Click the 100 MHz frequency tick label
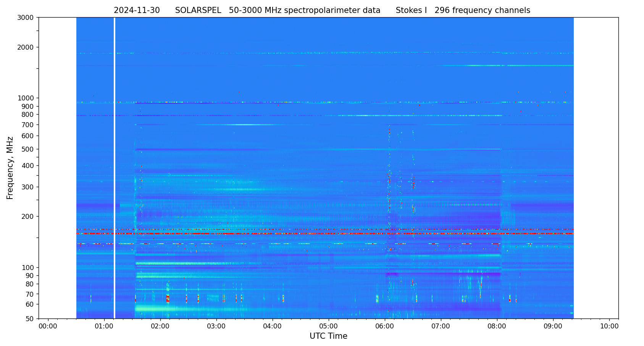644x346 pixels. click(28, 268)
